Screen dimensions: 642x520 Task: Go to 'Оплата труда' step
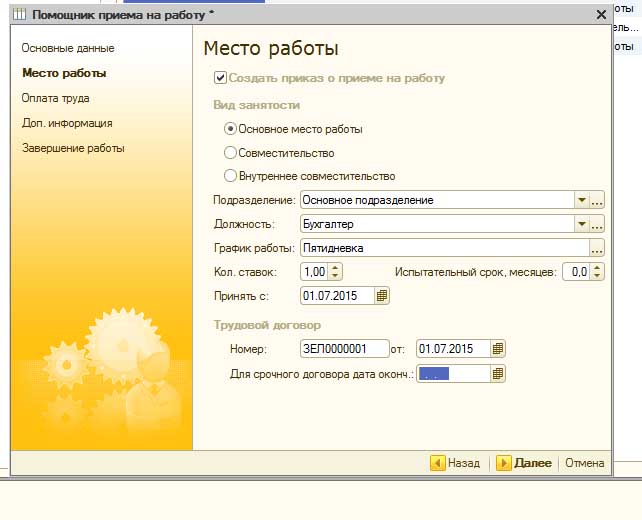[56, 98]
